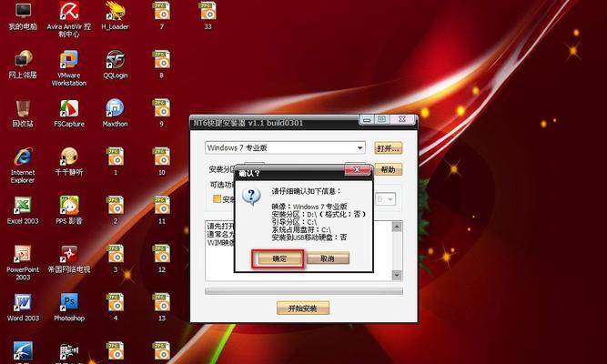Launch the Word 2003 shortcut
Viewport: 607px width, 364px height.
(x=23, y=308)
